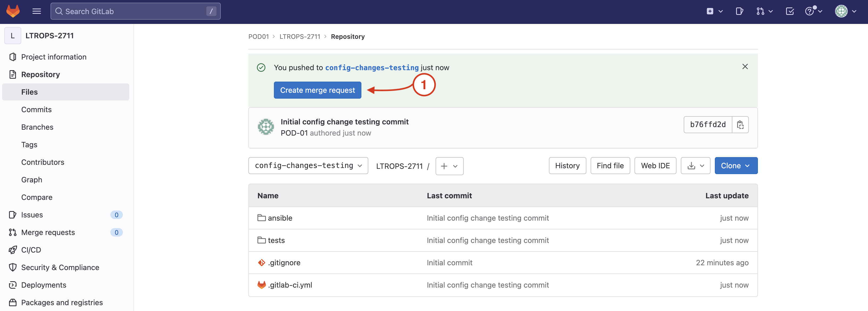Open Initial commit link for .gitignore
The height and width of the screenshot is (311, 868).
coord(449,262)
